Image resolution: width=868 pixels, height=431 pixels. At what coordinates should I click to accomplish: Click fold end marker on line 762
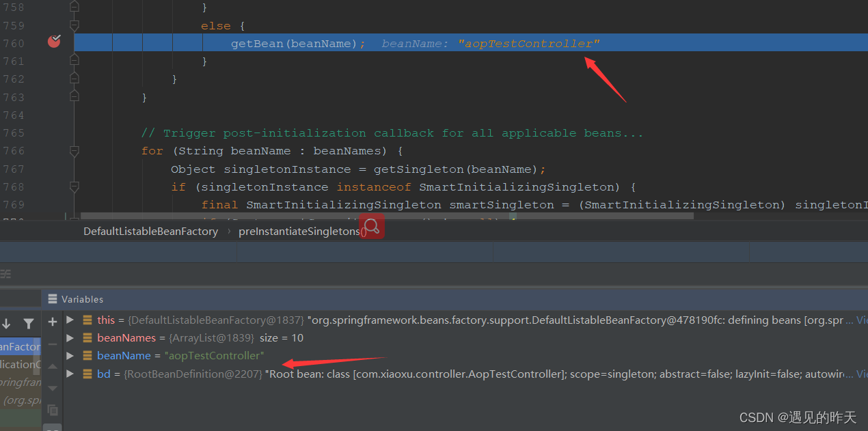tap(74, 79)
